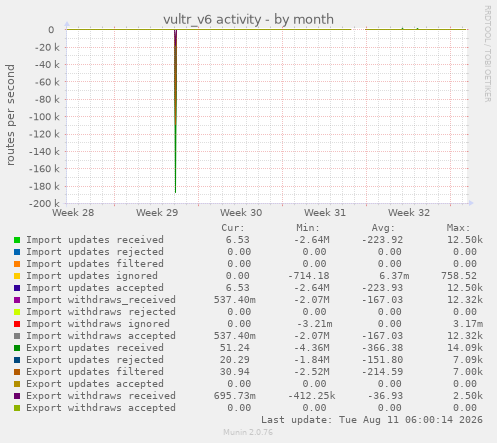Click the Import updates rejected blue swatch
The height and width of the screenshot is (443, 497).
17,252
